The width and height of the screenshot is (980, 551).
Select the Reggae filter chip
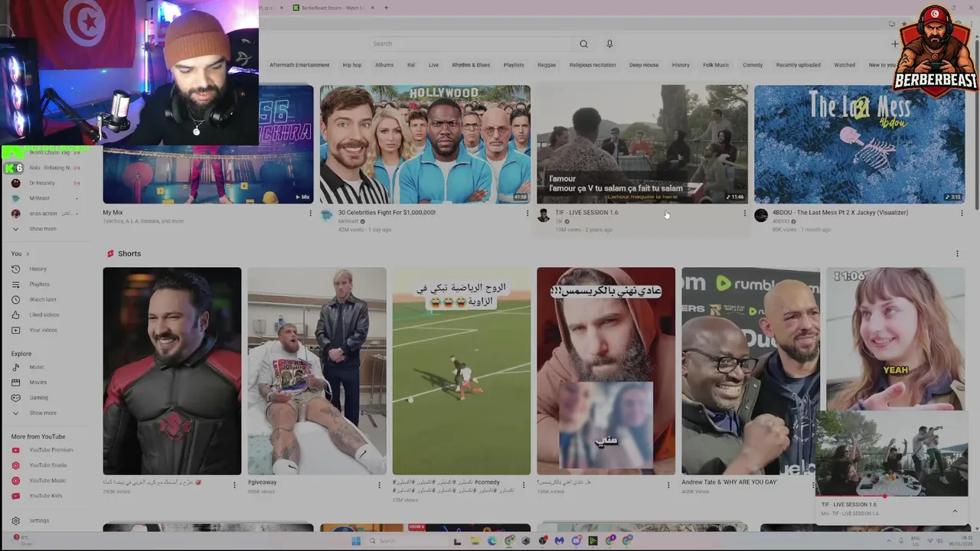click(547, 65)
